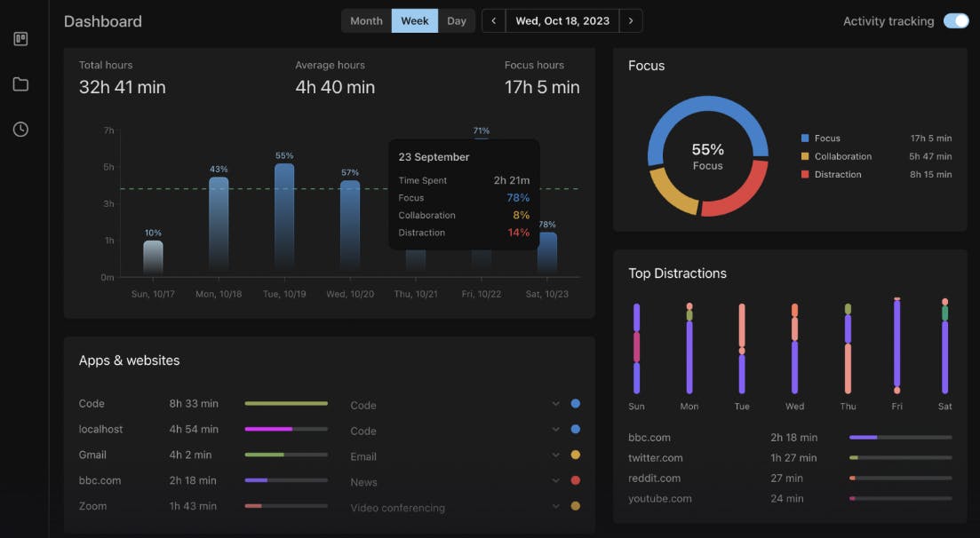Click the Distraction 8h 15 min legend value

(x=930, y=174)
